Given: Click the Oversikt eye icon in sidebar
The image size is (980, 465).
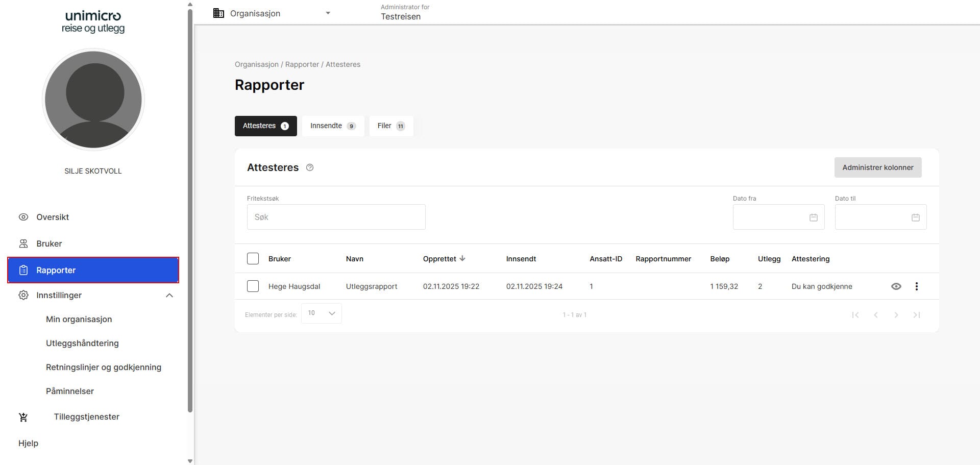Looking at the screenshot, I should coord(23,217).
